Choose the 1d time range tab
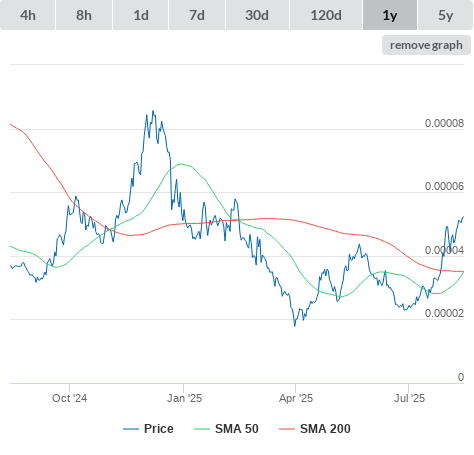 tap(141, 15)
